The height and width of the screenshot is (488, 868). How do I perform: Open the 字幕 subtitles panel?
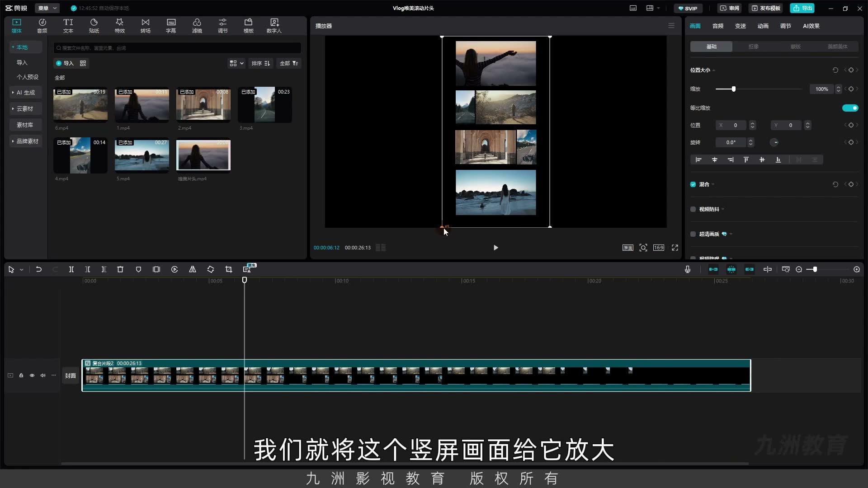tap(171, 26)
